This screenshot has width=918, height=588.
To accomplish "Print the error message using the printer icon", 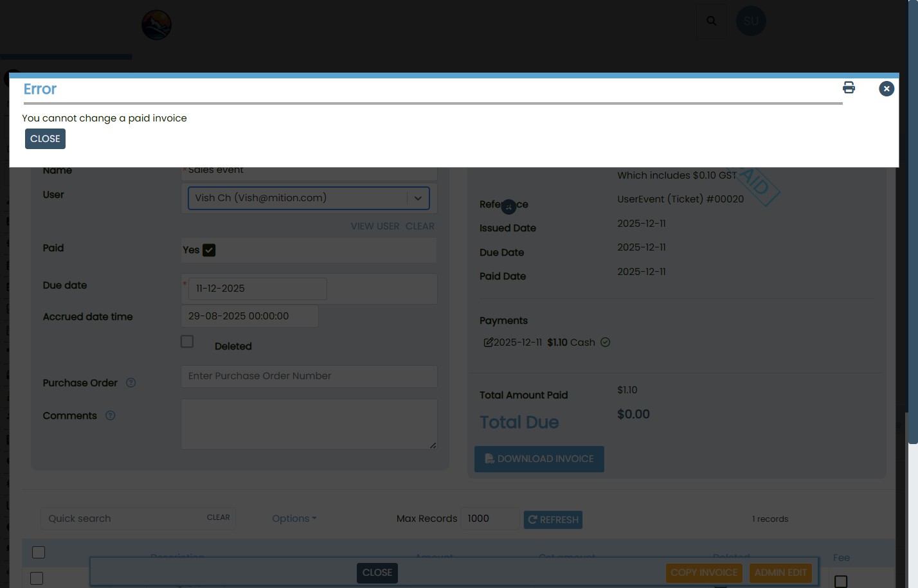I will click(x=849, y=87).
